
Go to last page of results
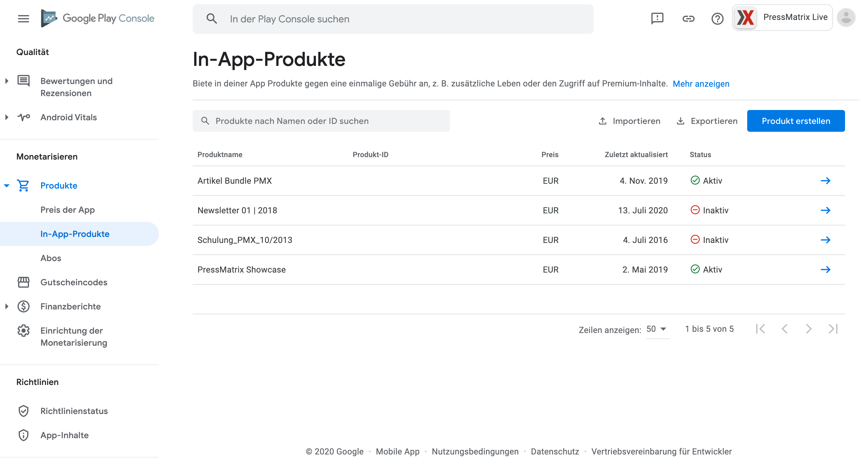click(x=833, y=329)
